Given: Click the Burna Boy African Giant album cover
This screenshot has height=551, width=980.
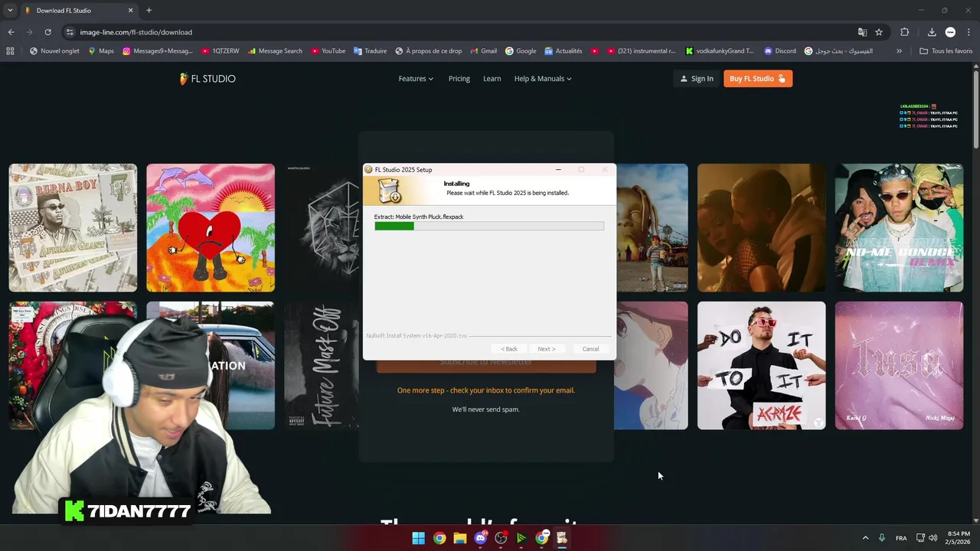Looking at the screenshot, I should (x=73, y=227).
